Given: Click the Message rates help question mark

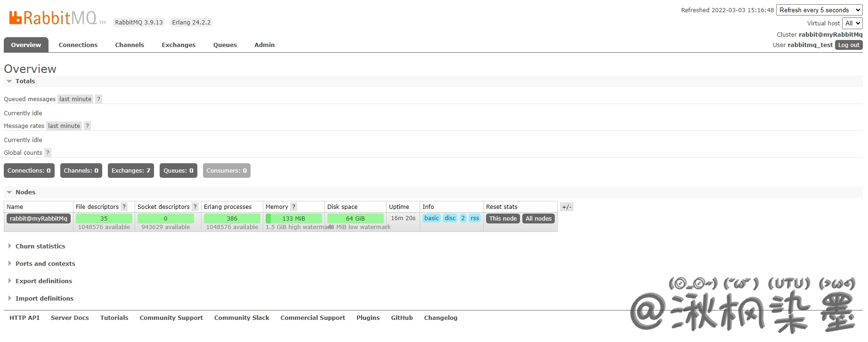Looking at the screenshot, I should pyautogui.click(x=87, y=126).
